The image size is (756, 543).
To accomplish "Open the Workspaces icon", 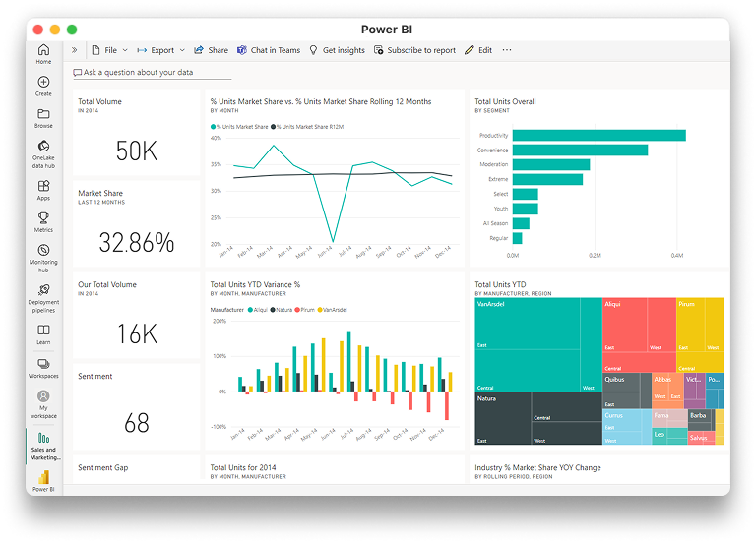I will (x=43, y=364).
